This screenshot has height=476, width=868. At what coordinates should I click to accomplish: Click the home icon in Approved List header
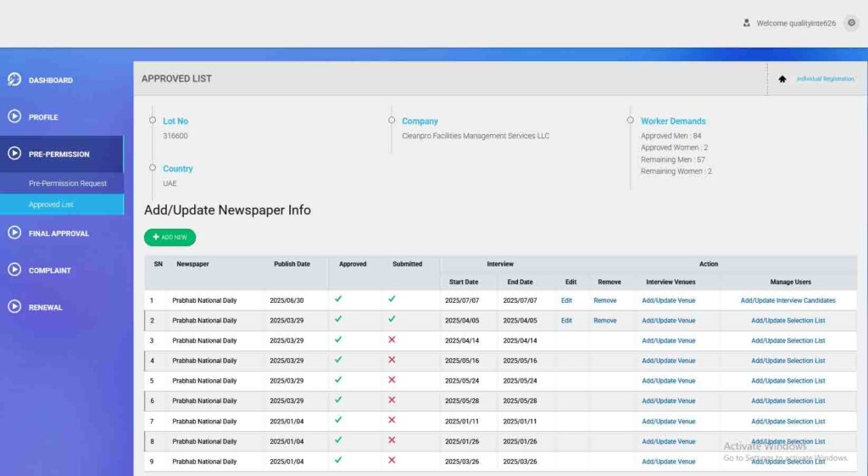782,79
